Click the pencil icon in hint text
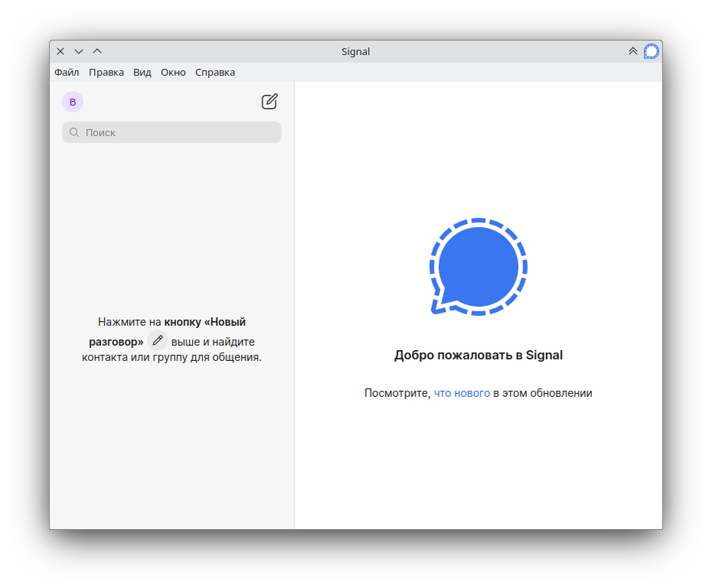 click(158, 340)
